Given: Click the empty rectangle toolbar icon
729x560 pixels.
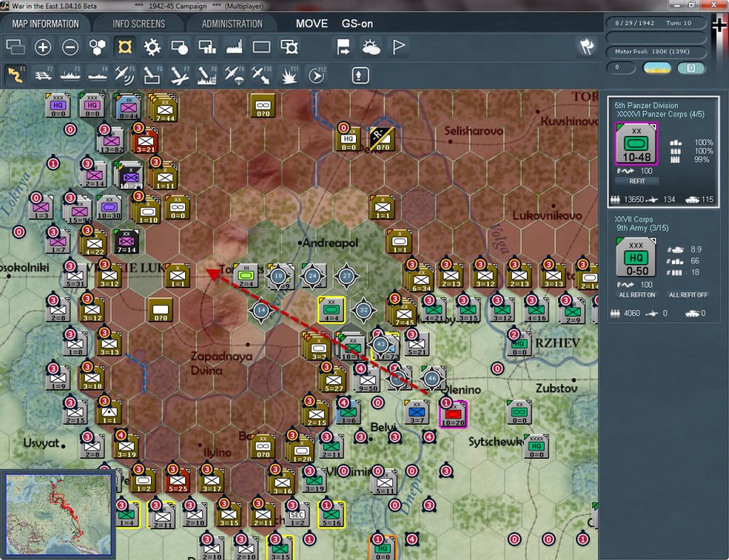Looking at the screenshot, I should click(261, 47).
